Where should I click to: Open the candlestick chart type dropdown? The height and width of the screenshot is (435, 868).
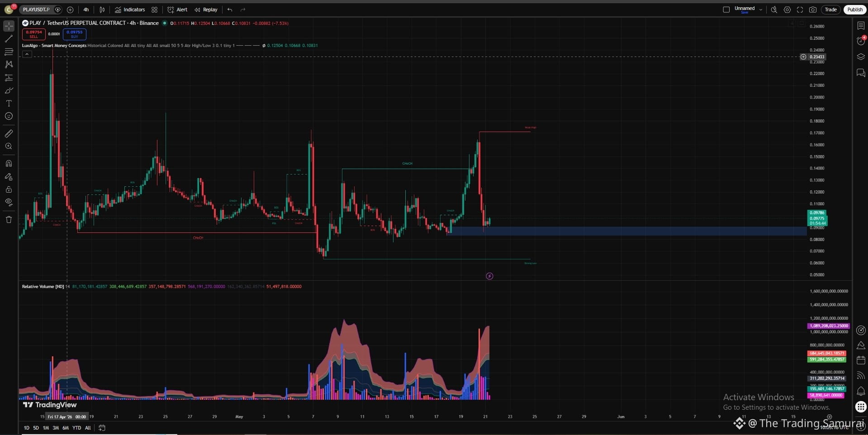[102, 9]
